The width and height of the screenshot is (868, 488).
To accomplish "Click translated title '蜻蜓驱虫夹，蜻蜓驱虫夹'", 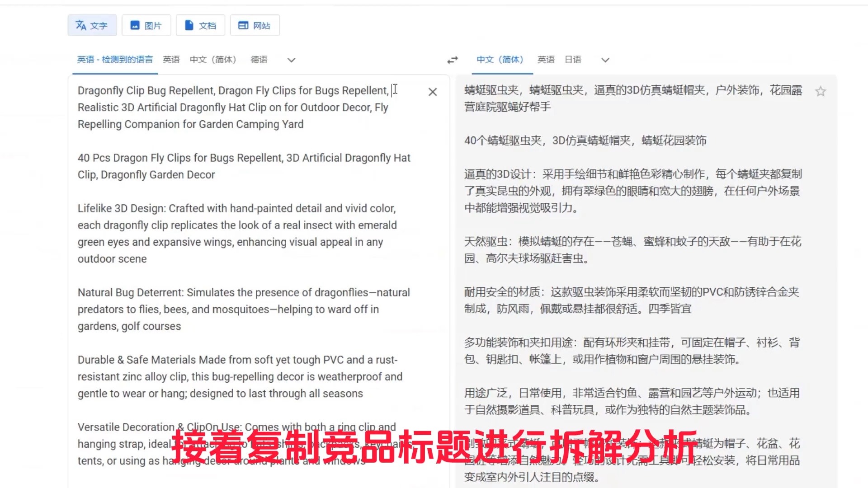I will tap(633, 99).
